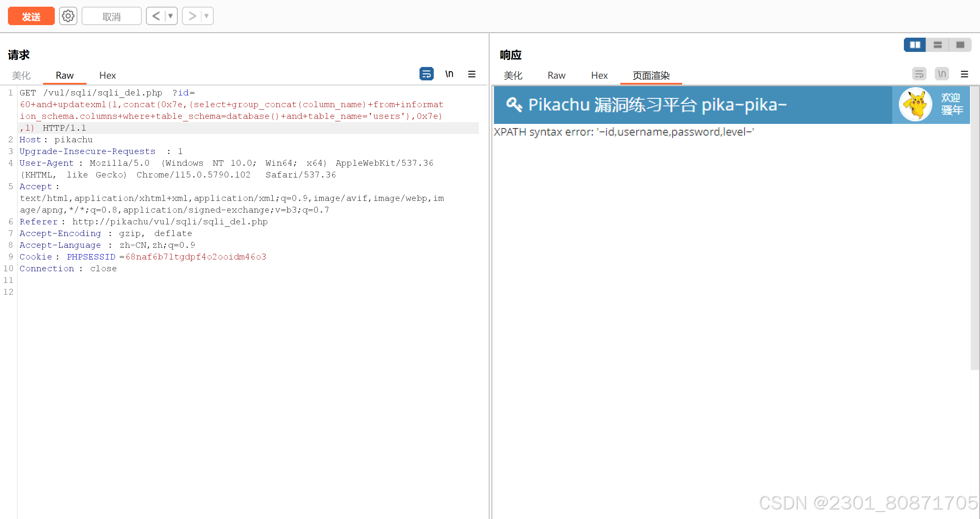Image resolution: width=980 pixels, height=519 pixels.
Task: Toggle line wrap in request editor
Action: coord(426,74)
